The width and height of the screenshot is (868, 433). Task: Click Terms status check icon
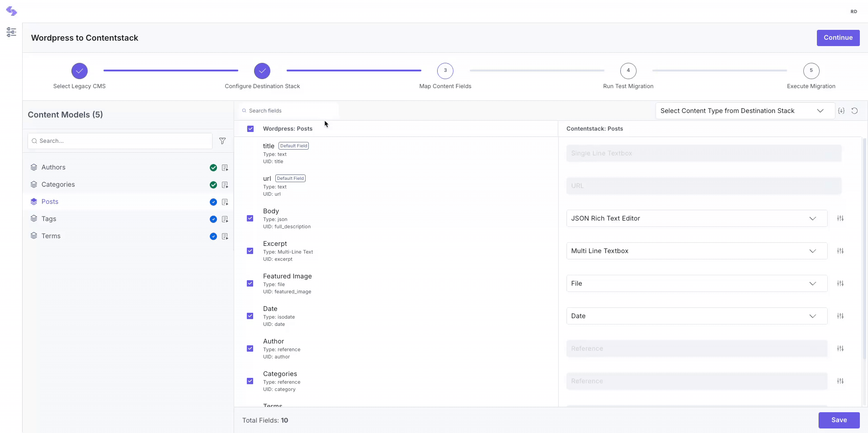[x=213, y=236]
